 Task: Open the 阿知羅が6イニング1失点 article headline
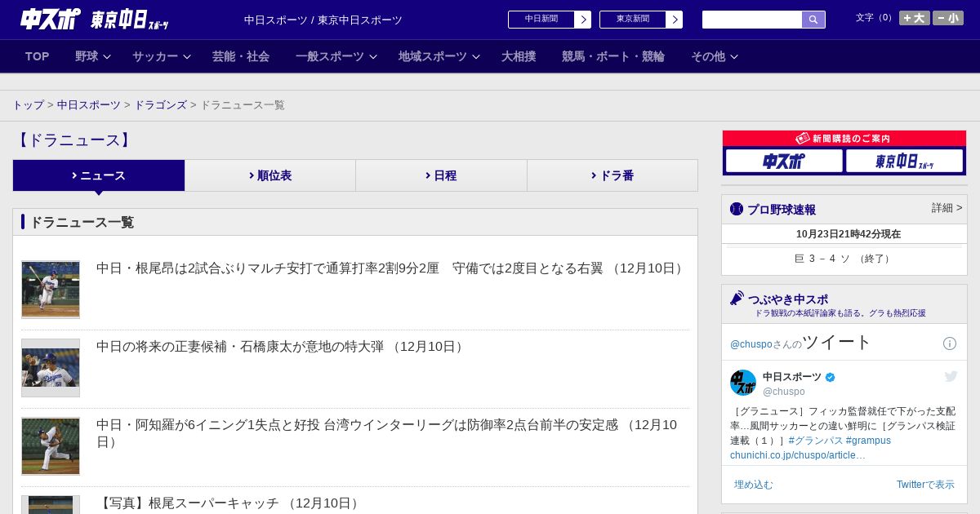(388, 433)
